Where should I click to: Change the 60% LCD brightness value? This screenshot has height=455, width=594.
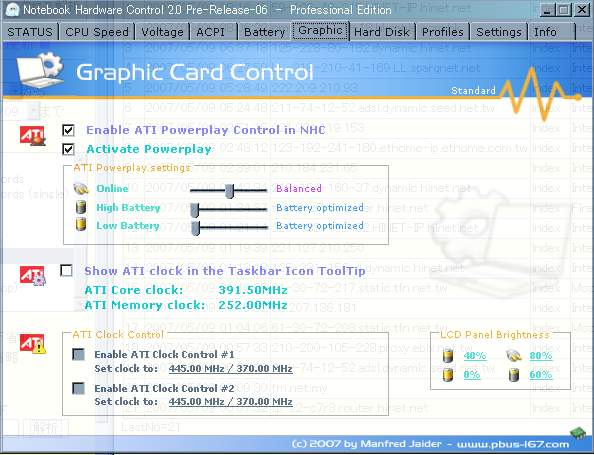pos(541,375)
